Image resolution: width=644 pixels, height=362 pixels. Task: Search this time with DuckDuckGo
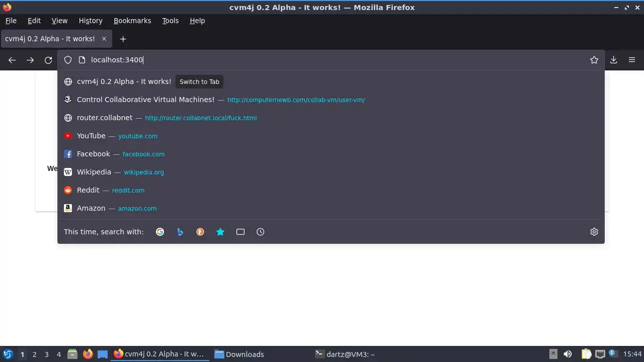pos(200,232)
